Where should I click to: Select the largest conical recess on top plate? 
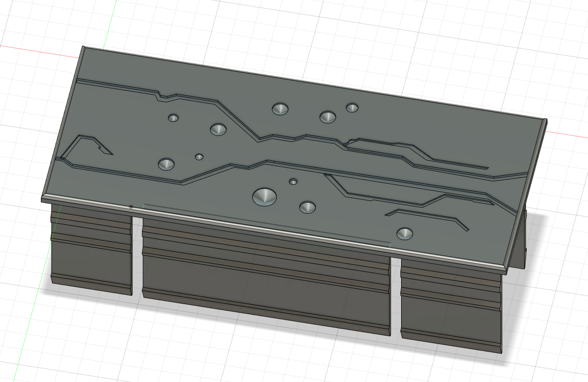click(264, 197)
